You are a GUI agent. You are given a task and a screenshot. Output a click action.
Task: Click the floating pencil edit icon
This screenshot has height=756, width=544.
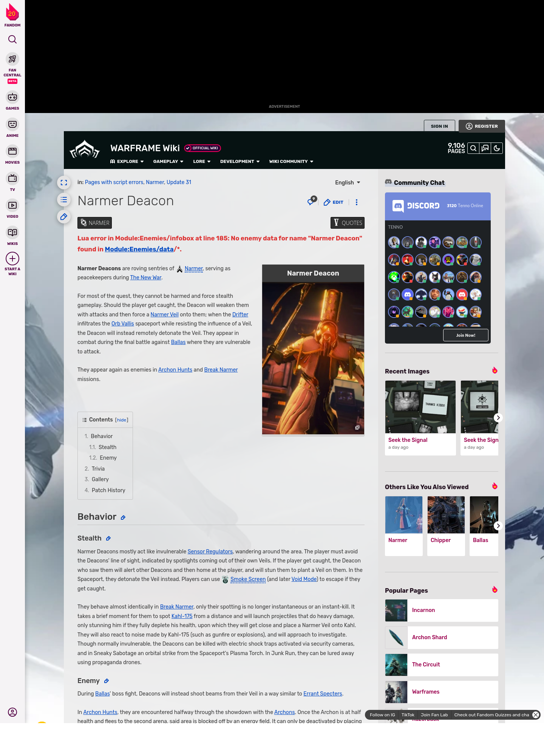coord(64,217)
